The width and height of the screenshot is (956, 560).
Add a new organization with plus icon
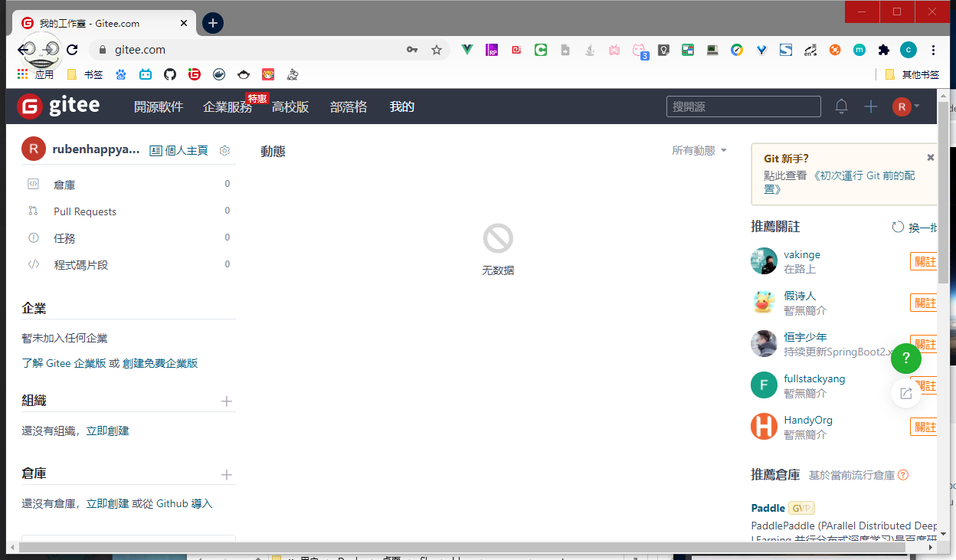pos(226,401)
